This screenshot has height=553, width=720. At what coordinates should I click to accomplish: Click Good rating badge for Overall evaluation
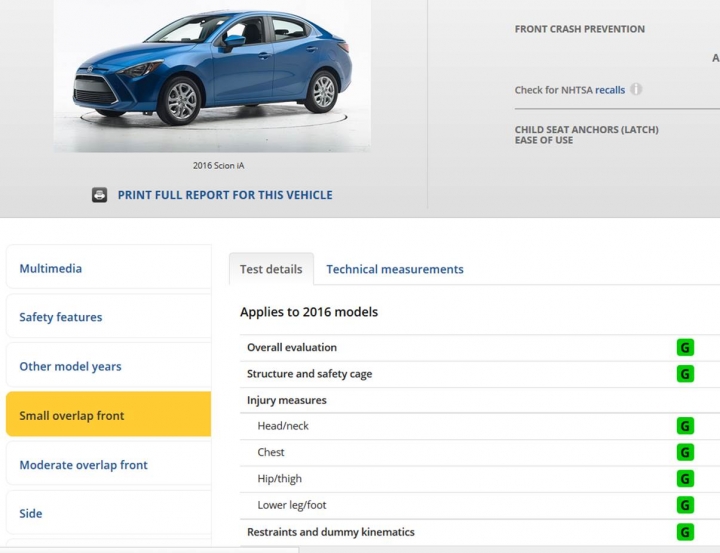click(685, 347)
